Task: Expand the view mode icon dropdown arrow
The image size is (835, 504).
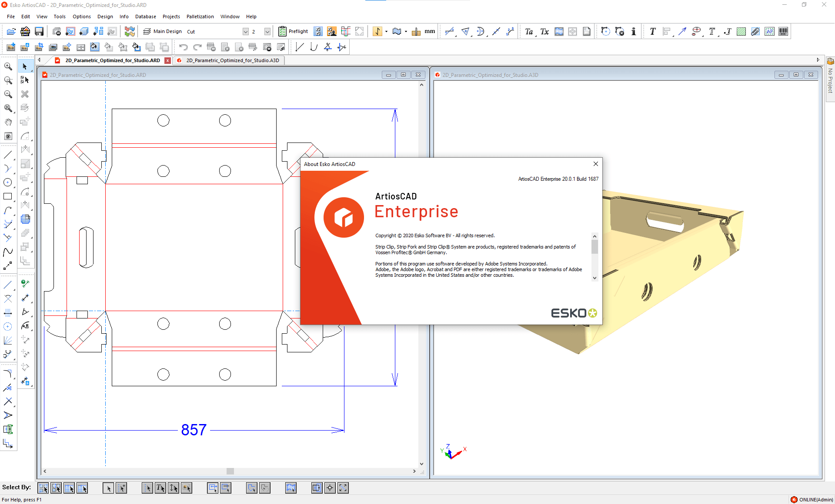Action: [406, 31]
